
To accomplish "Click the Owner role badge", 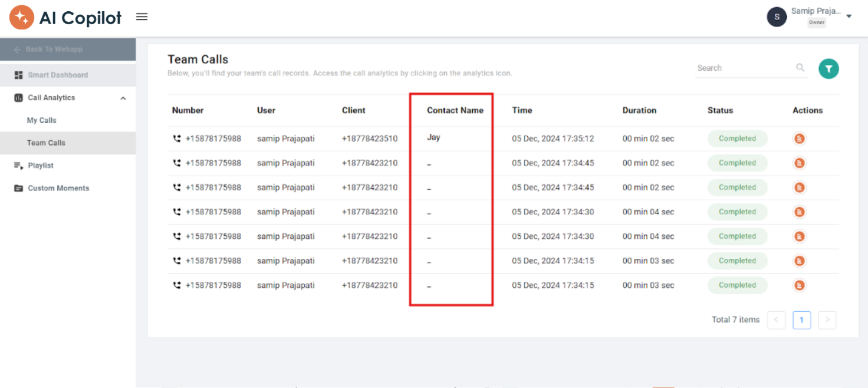I will tap(817, 22).
